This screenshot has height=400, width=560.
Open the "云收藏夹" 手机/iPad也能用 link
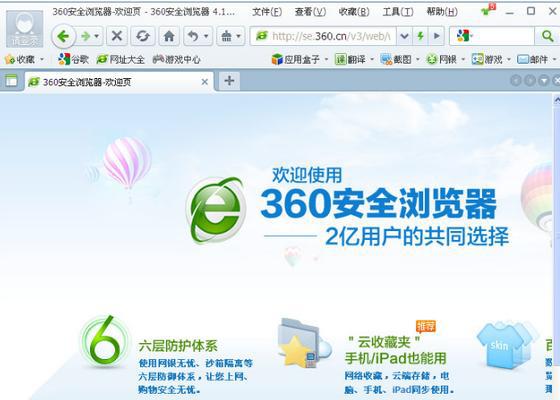tap(396, 350)
